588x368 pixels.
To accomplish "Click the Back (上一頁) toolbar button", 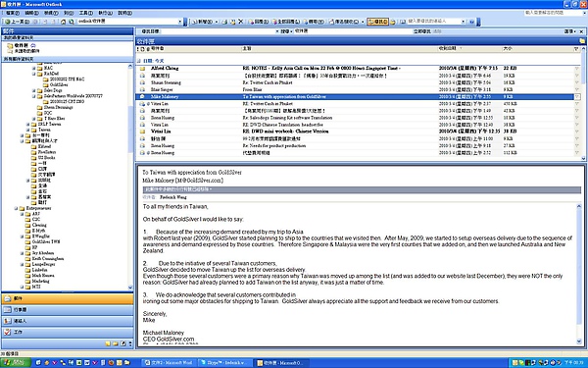I will tap(18, 22).
